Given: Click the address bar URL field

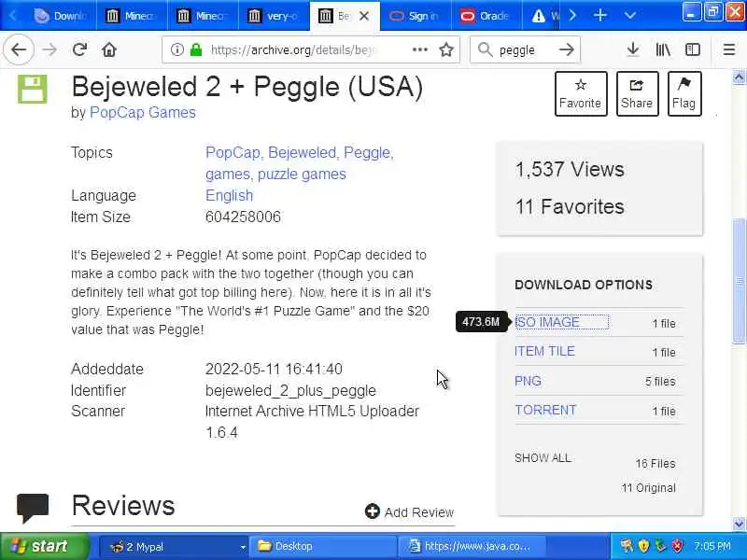Looking at the screenshot, I should tap(310, 49).
